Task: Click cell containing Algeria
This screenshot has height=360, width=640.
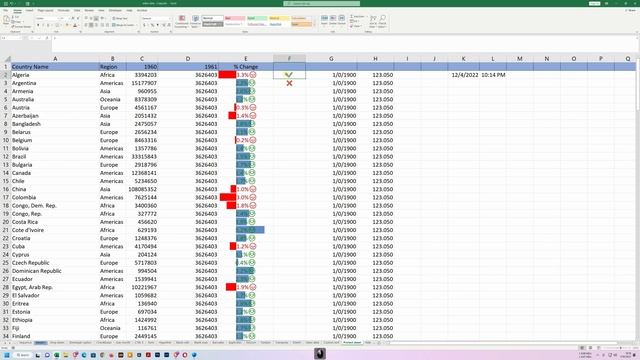Action: pyautogui.click(x=55, y=75)
